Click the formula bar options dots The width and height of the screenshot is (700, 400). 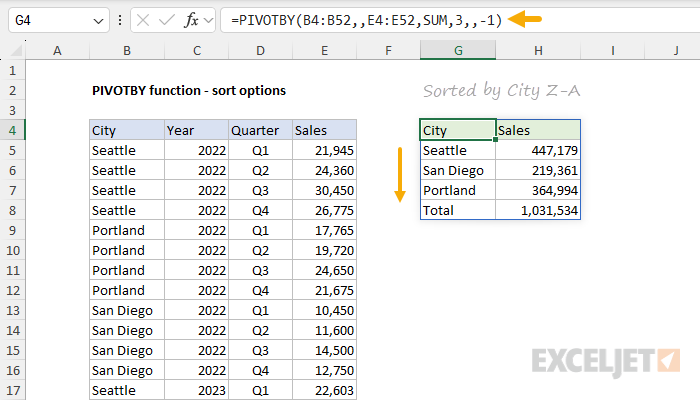120,20
